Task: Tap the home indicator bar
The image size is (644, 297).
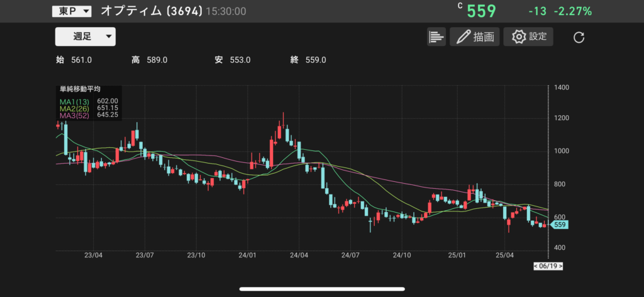Action: [322, 289]
